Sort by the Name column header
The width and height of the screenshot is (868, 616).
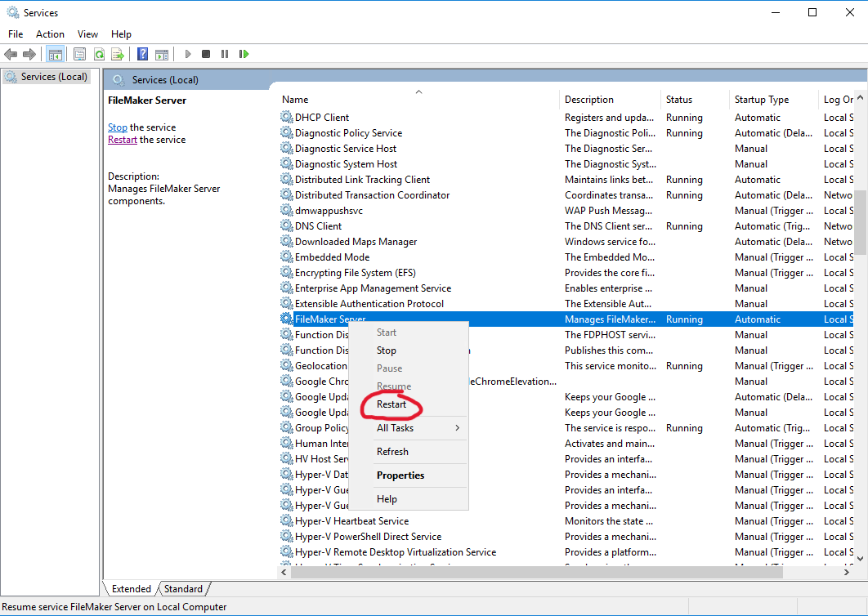(x=418, y=100)
